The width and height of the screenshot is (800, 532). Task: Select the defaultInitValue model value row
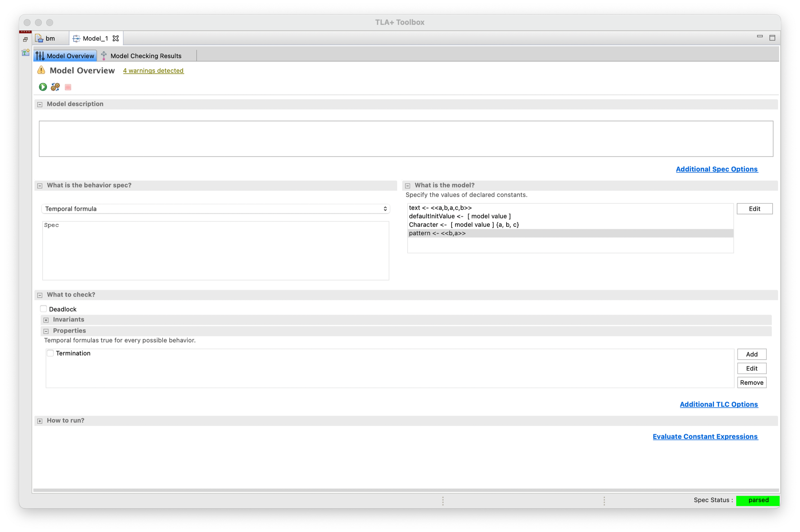tap(570, 216)
